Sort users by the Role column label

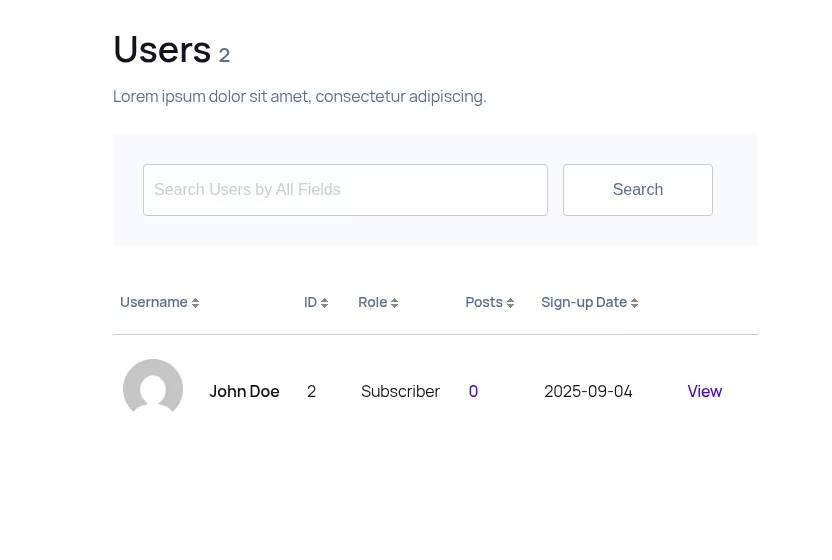tap(372, 302)
